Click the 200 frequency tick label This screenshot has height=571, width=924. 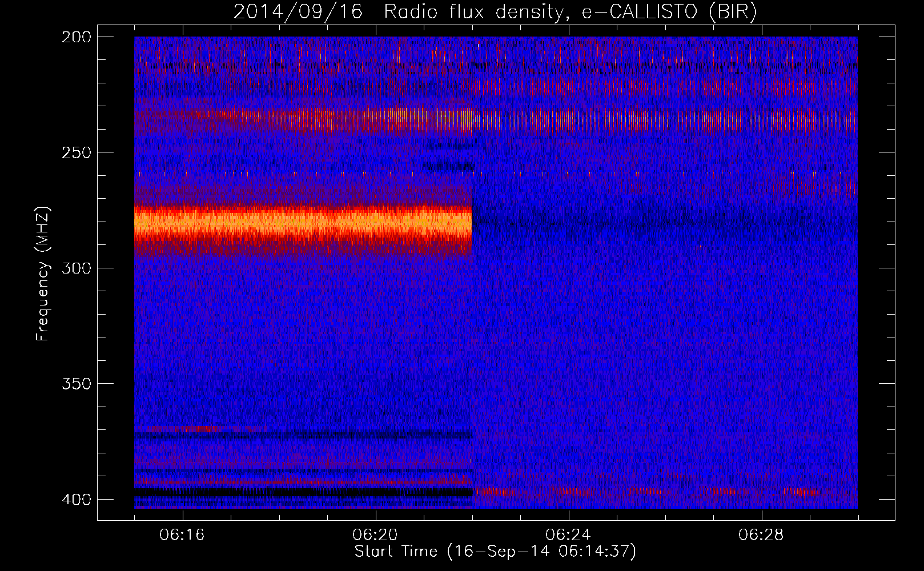pyautogui.click(x=76, y=37)
